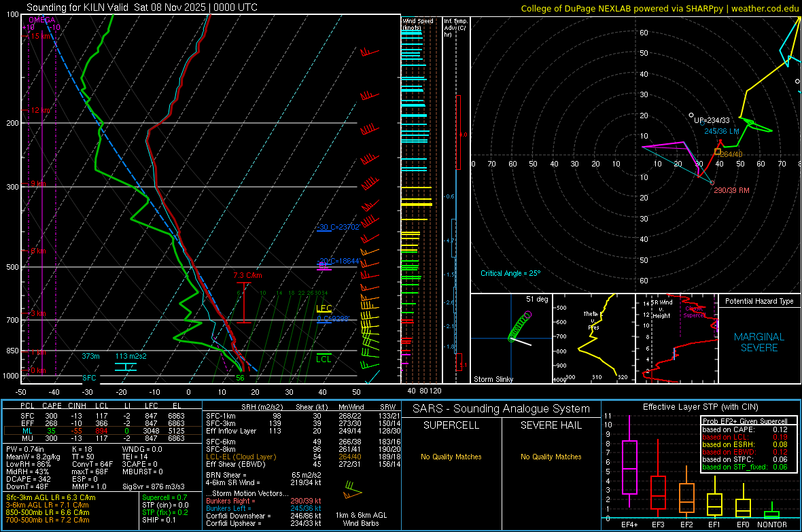Click the 113 m2s2 helicity label
Viewport: 802px width, 532px height.
tap(130, 356)
